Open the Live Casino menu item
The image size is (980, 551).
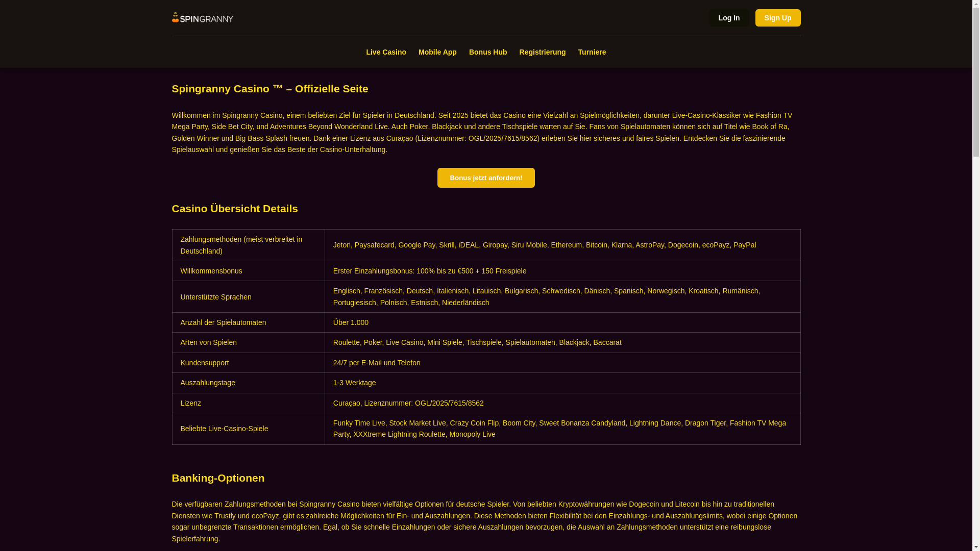[x=386, y=52]
